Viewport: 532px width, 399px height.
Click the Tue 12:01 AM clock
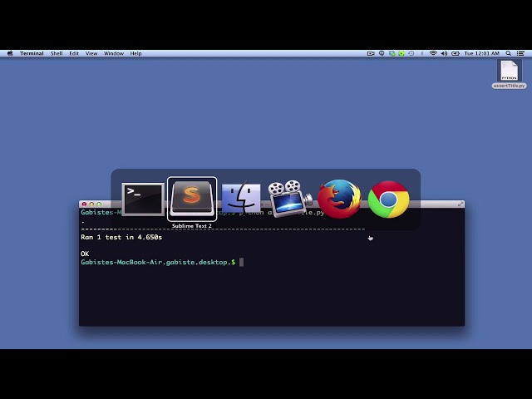(482, 53)
